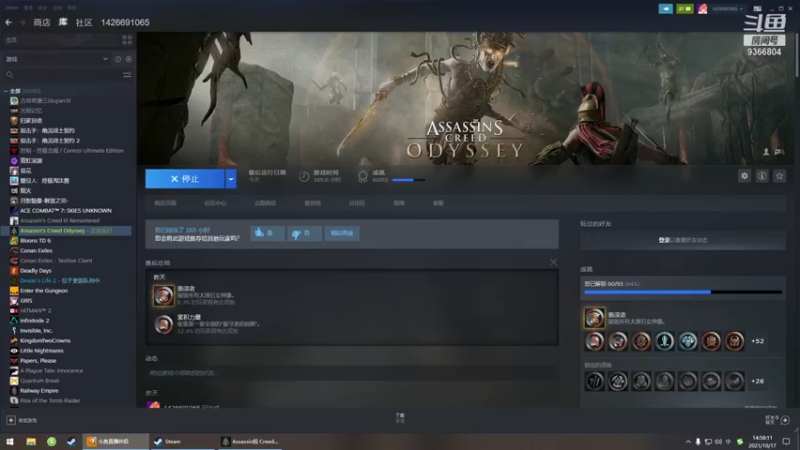Viewport: 800px width, 450px height.
Task: Select Deadly Days in game list
Action: (x=36, y=271)
